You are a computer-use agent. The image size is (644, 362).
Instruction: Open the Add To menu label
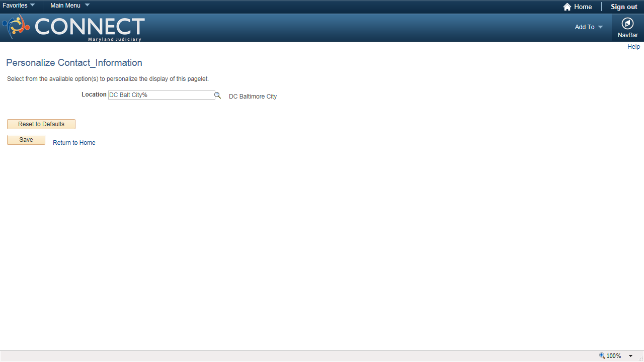[585, 27]
